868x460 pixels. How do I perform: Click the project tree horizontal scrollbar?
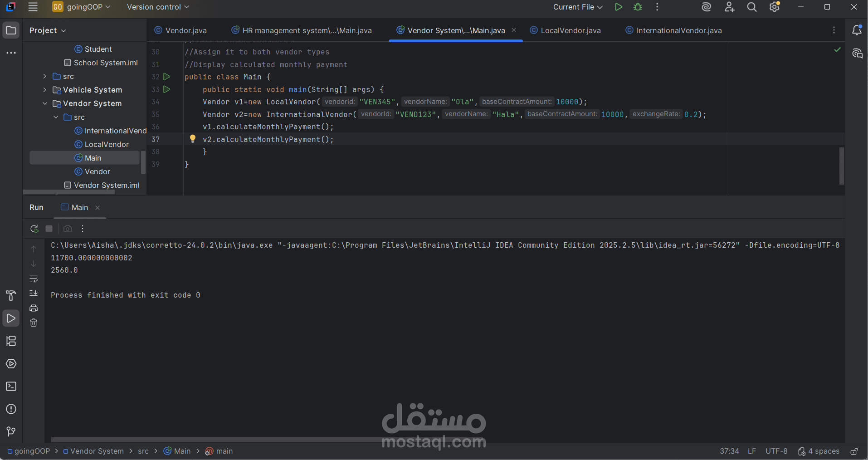tap(68, 192)
